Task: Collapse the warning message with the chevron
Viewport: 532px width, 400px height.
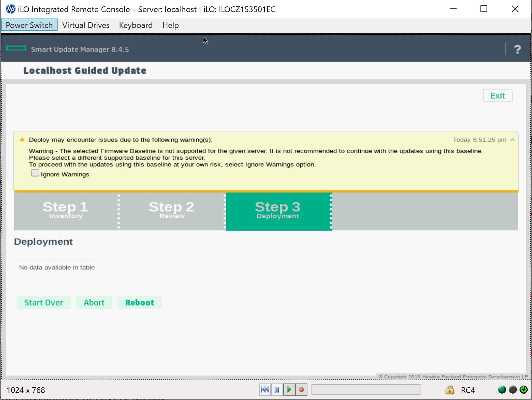Action: pyautogui.click(x=512, y=140)
